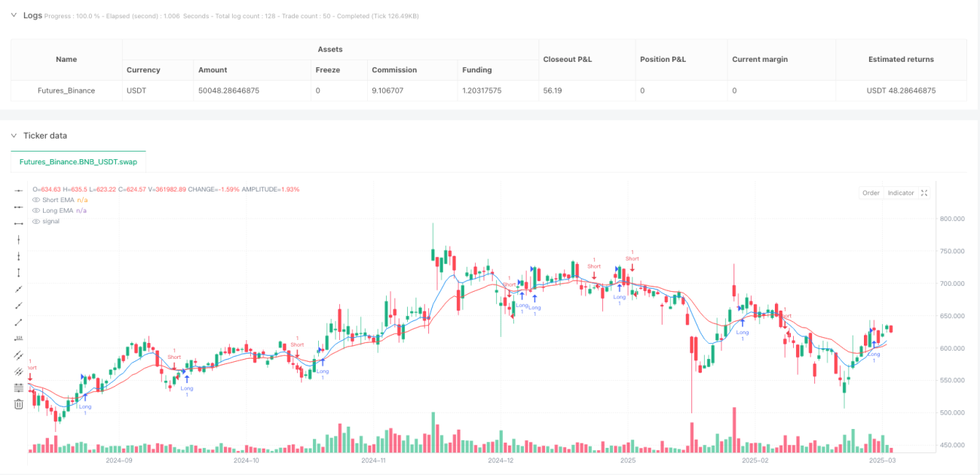The height and width of the screenshot is (475, 980).
Task: Select the parallel channel lines tool
Action: click(19, 355)
